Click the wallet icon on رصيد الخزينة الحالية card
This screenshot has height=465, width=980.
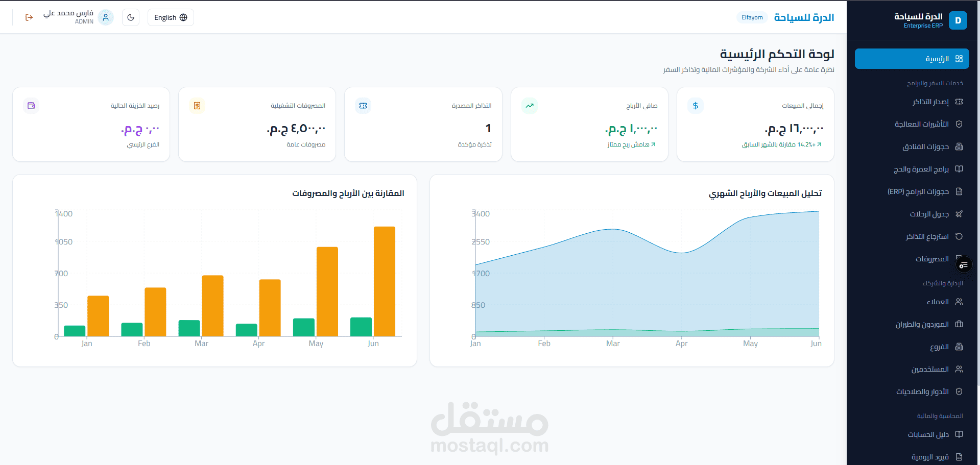click(31, 106)
